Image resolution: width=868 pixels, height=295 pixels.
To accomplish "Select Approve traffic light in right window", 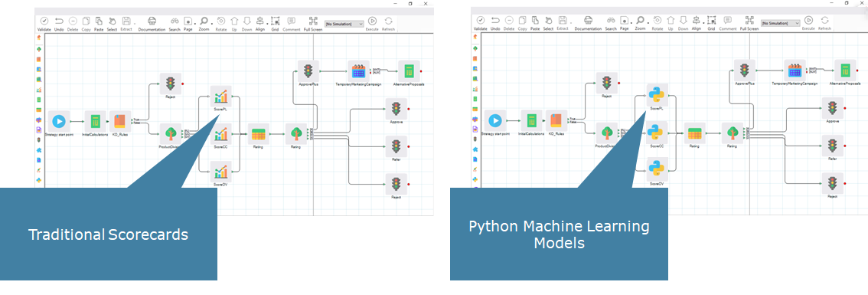I will 832,109.
